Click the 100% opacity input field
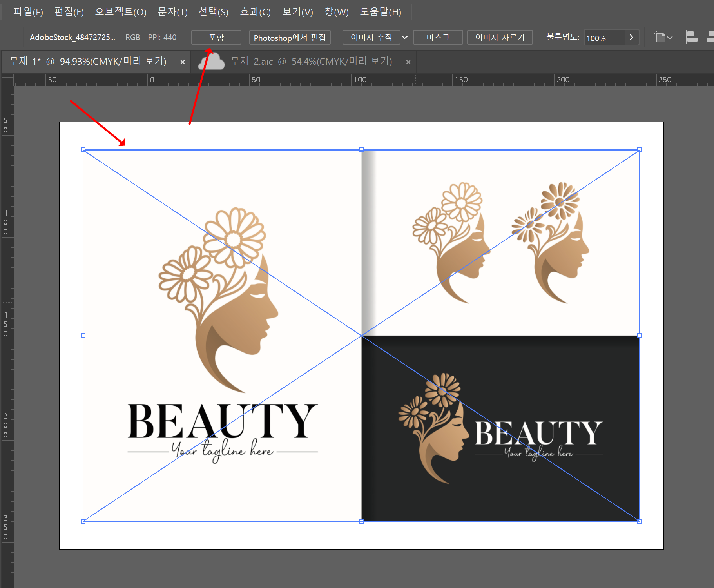The height and width of the screenshot is (588, 714). (604, 38)
